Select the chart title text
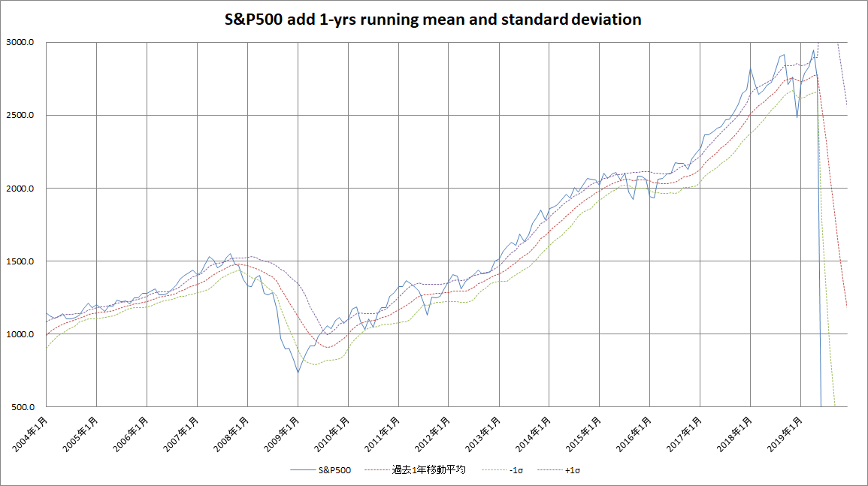This screenshot has width=868, height=486. pyautogui.click(x=433, y=20)
